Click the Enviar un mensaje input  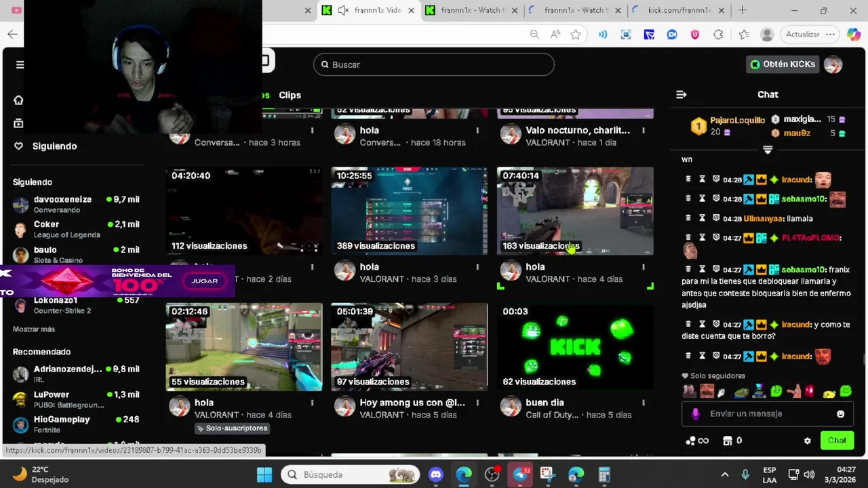(x=766, y=413)
